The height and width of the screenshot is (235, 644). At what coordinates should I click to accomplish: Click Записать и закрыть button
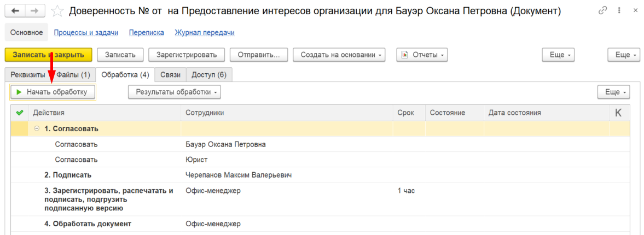click(49, 55)
